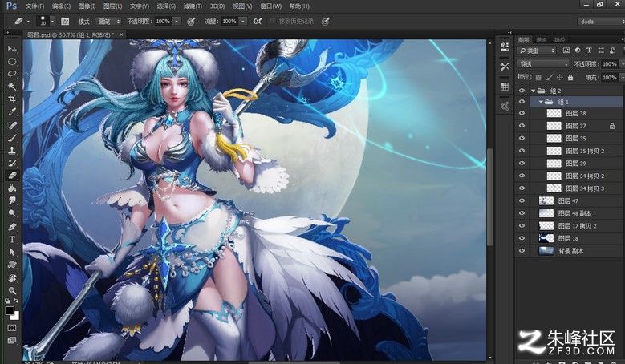Hide layer 图层 38
Viewport: 625px width, 364px height.
522,113
